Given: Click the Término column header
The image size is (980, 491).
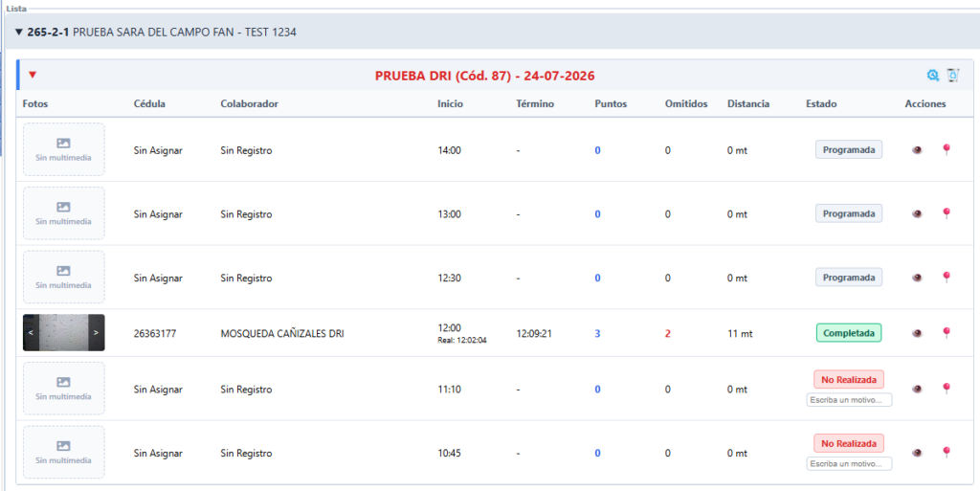Looking at the screenshot, I should pyautogui.click(x=535, y=103).
